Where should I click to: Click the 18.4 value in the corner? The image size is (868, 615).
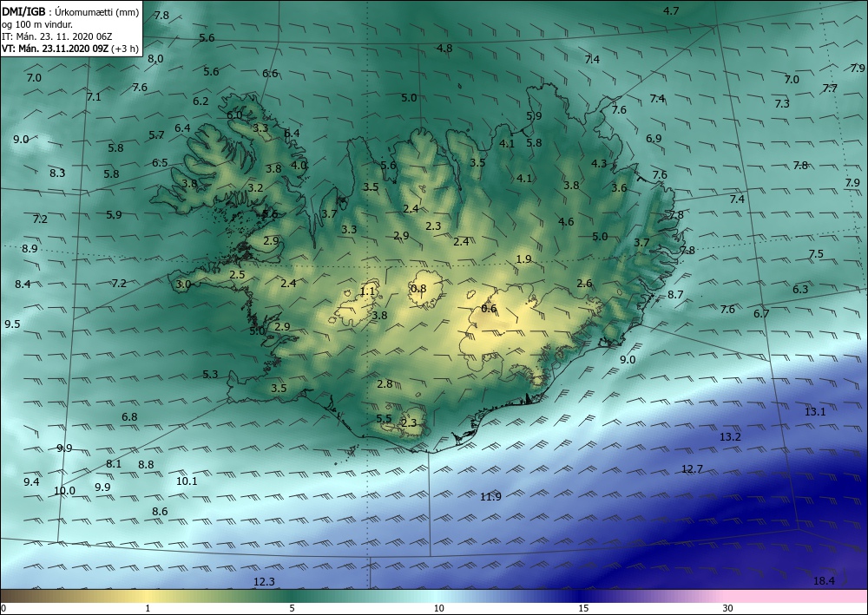[x=824, y=580]
